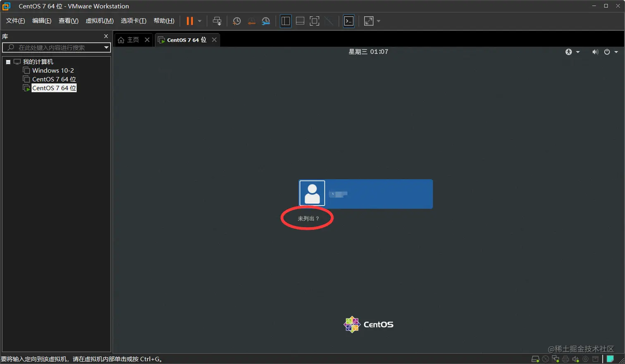The width and height of the screenshot is (625, 364).
Task: Open the library search dropdown arrow
Action: 106,48
